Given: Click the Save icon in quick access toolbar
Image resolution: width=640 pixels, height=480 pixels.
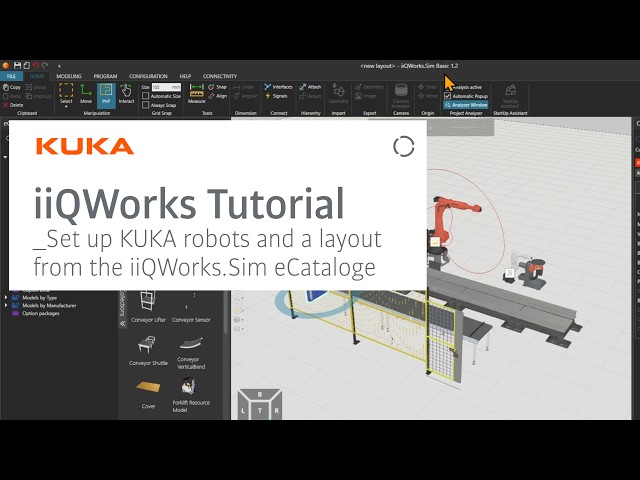Looking at the screenshot, I should coord(17,65).
